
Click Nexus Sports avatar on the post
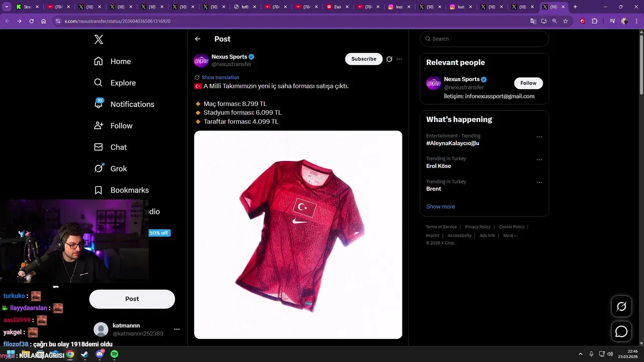[x=201, y=60]
